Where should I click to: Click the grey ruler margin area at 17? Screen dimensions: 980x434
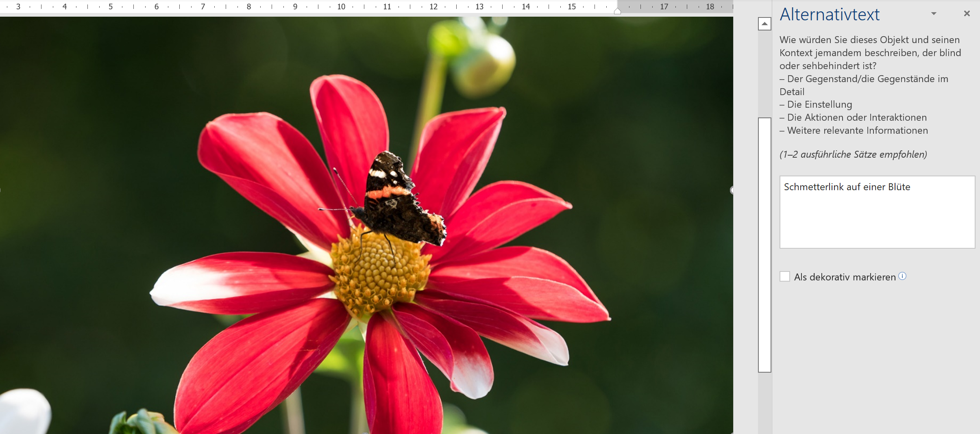click(664, 7)
